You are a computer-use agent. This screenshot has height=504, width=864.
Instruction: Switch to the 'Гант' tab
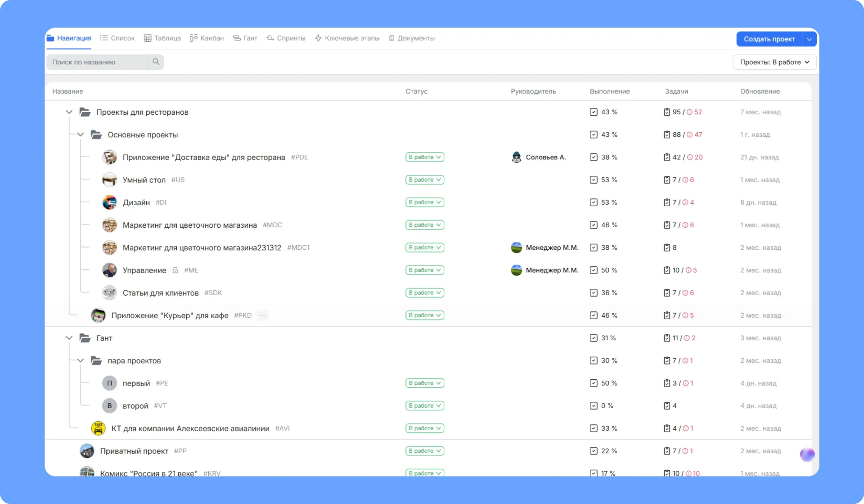click(245, 38)
